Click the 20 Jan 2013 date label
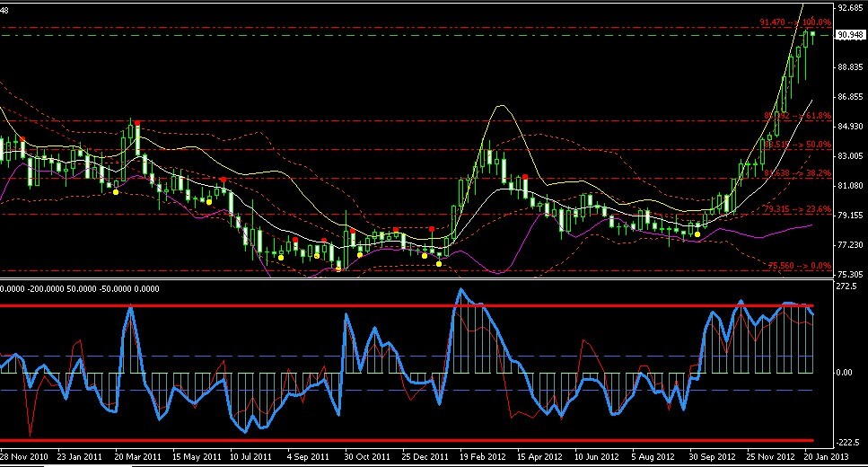868x467 pixels. (826, 457)
